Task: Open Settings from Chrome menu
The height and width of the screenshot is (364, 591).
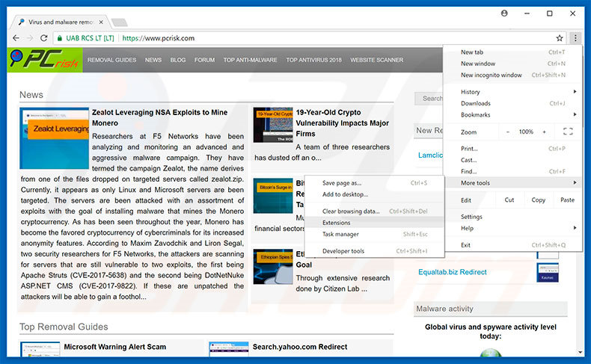Action: (513, 217)
